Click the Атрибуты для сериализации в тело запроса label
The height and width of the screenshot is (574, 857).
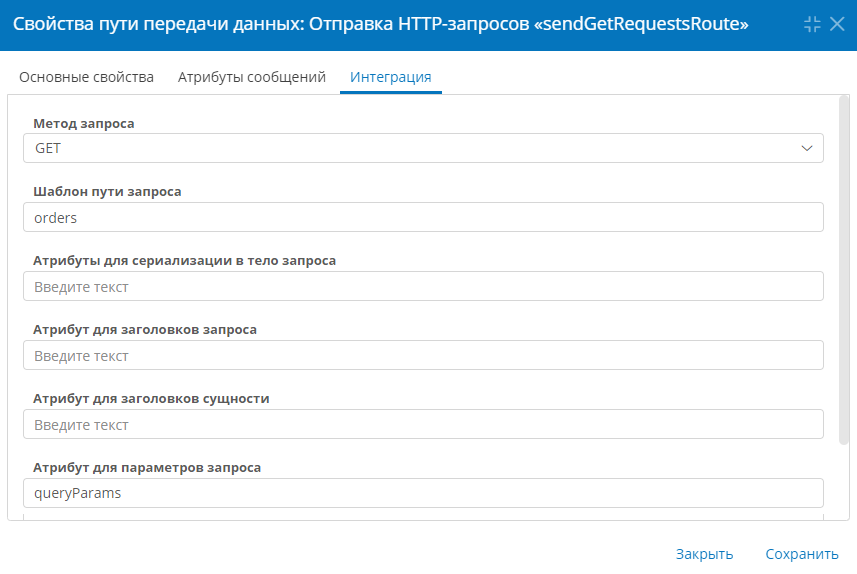pos(185,261)
